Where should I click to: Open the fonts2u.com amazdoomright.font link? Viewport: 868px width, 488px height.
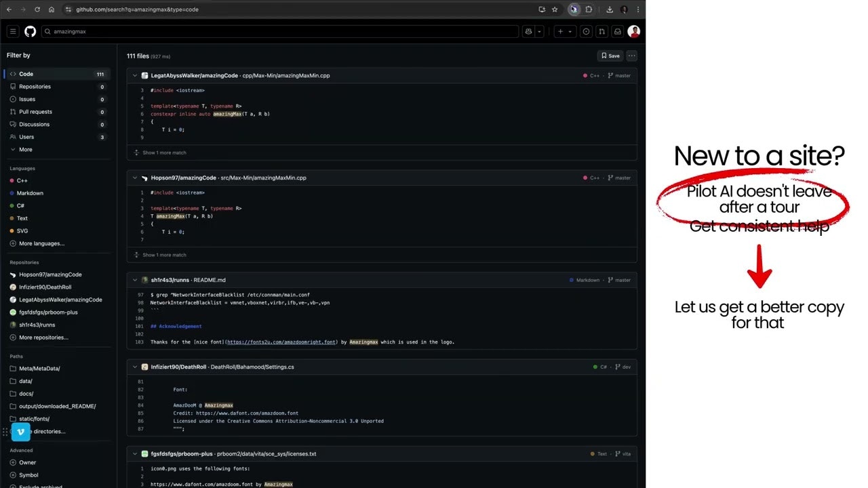click(281, 342)
